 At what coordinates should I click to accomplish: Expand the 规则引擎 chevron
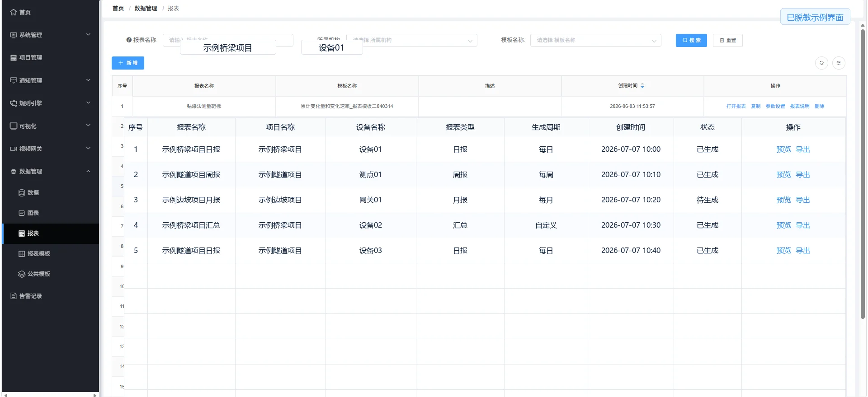(x=88, y=103)
